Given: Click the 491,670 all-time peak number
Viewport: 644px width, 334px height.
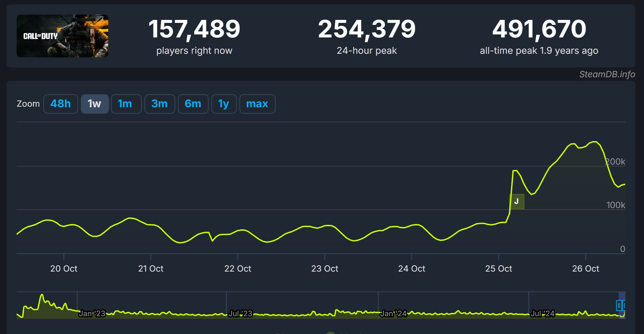Looking at the screenshot, I should [539, 29].
